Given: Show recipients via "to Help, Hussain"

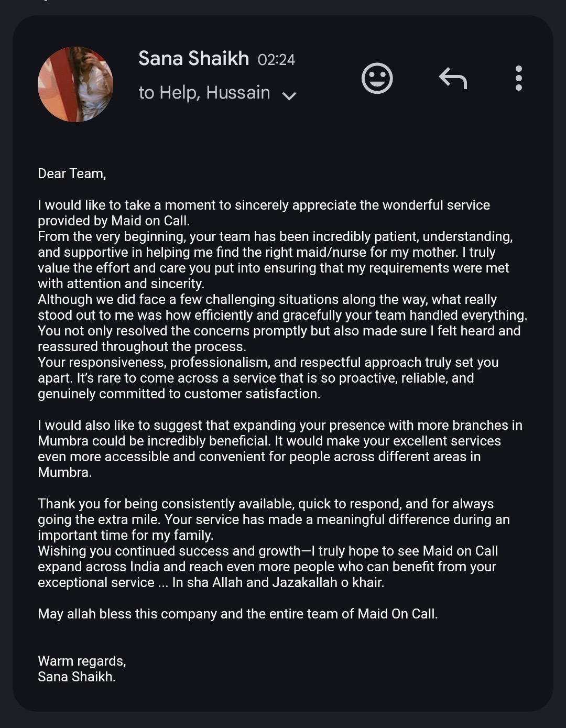Looking at the screenshot, I should click(x=204, y=93).
